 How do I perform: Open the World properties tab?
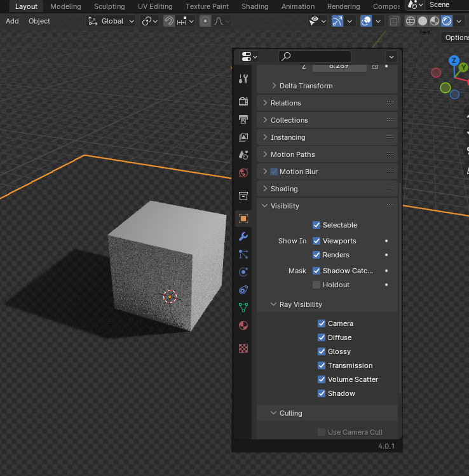click(243, 173)
